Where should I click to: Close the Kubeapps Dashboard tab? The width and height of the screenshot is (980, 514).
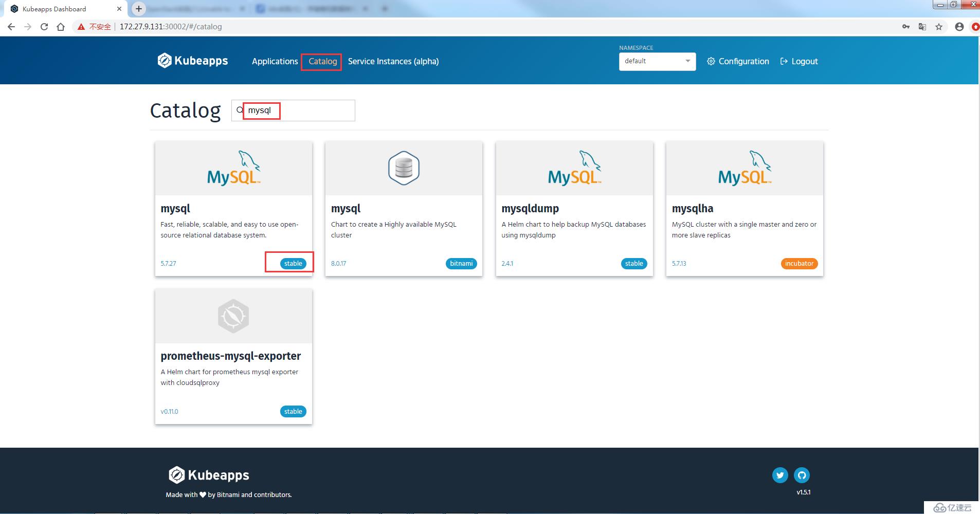click(119, 9)
